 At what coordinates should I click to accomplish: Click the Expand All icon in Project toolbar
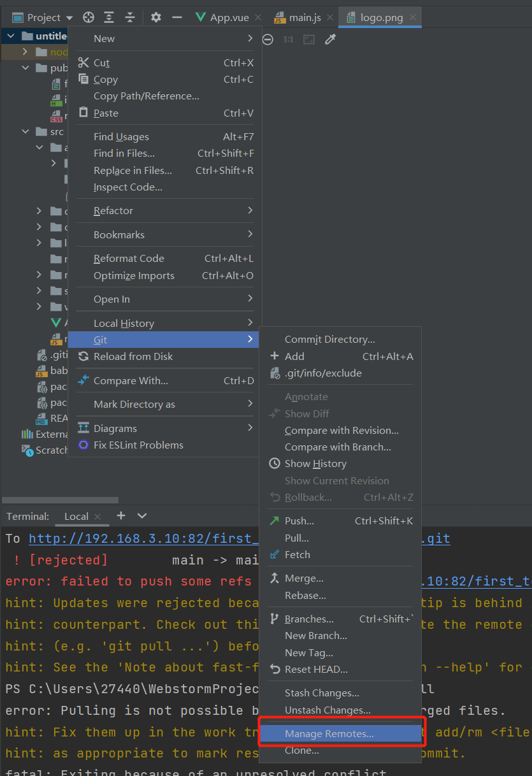[x=110, y=17]
